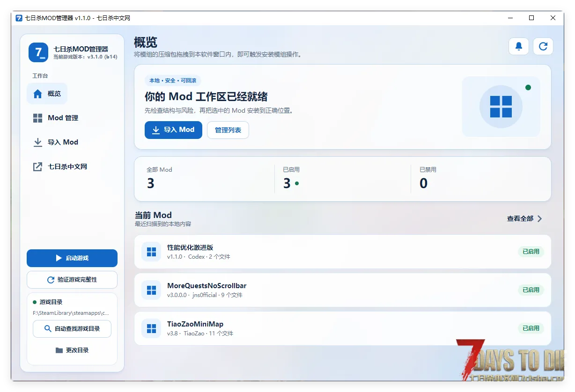575x392 pixels.
Task: Go to 导入 Mod in the sidebar
Action: click(x=56, y=142)
